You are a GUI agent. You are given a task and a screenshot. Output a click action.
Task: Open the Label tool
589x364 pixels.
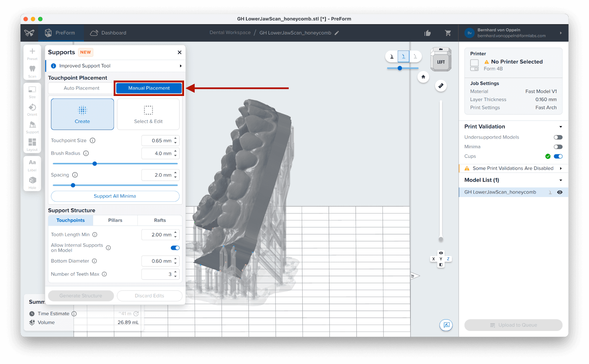(x=32, y=163)
